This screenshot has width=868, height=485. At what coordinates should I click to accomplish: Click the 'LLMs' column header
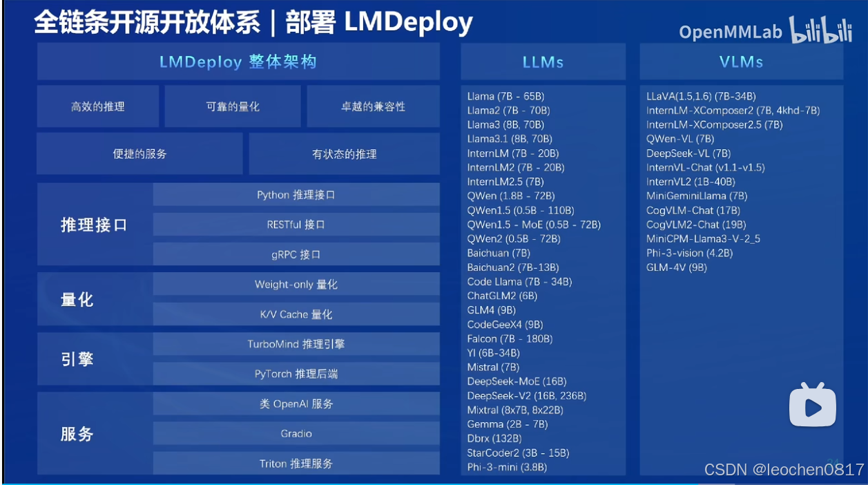point(543,62)
